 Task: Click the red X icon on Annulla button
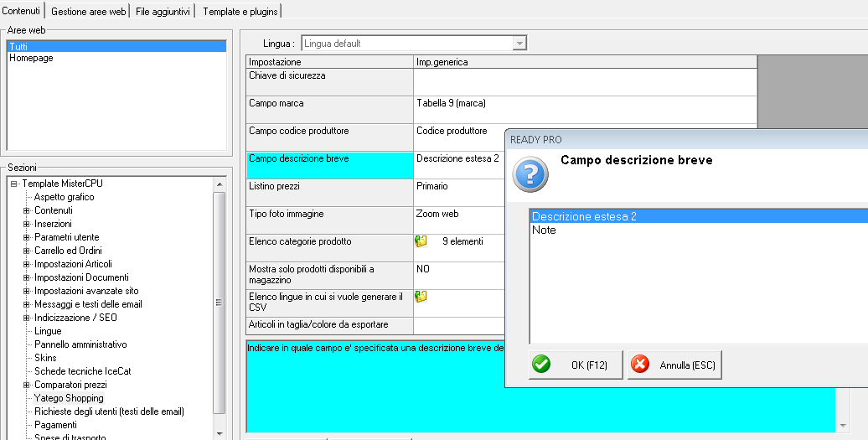[x=640, y=365]
